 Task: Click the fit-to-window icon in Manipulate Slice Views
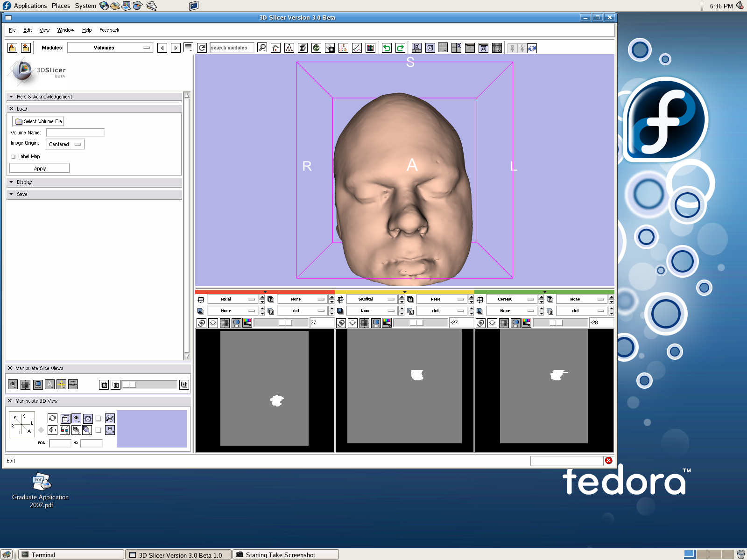pos(38,385)
